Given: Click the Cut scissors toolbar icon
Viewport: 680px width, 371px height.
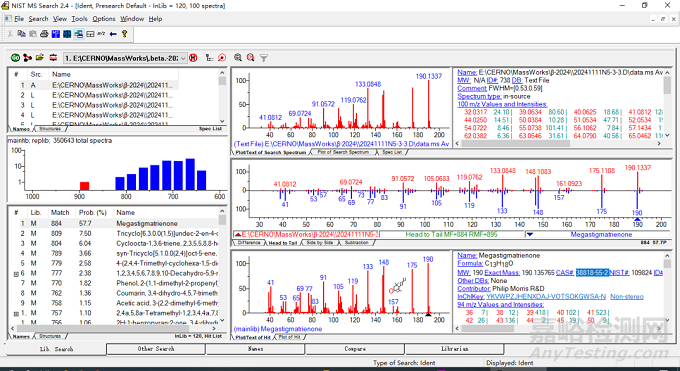Looking at the screenshot, I should [x=10, y=34].
